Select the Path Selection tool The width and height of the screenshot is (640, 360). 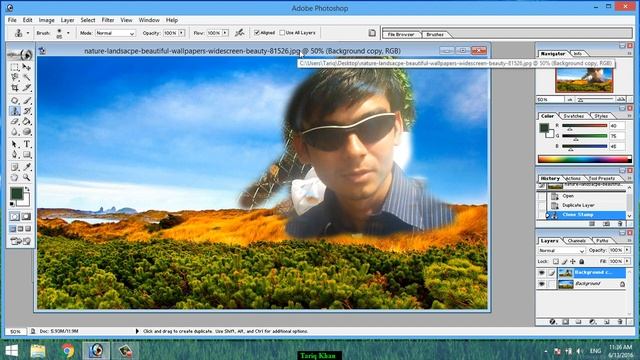tap(15, 144)
